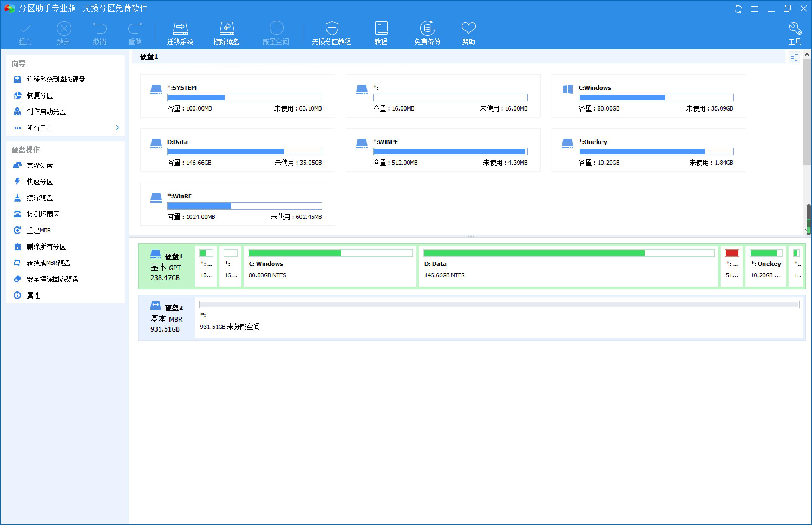Switch the disk list view layout
Image resolution: width=812 pixels, height=525 pixels.
pyautogui.click(x=794, y=57)
